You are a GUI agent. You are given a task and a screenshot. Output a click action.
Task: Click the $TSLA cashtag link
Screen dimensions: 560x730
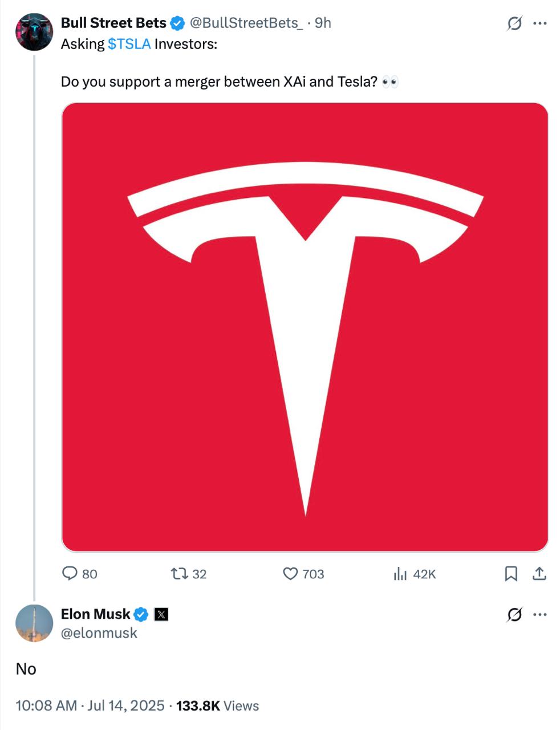tap(129, 44)
